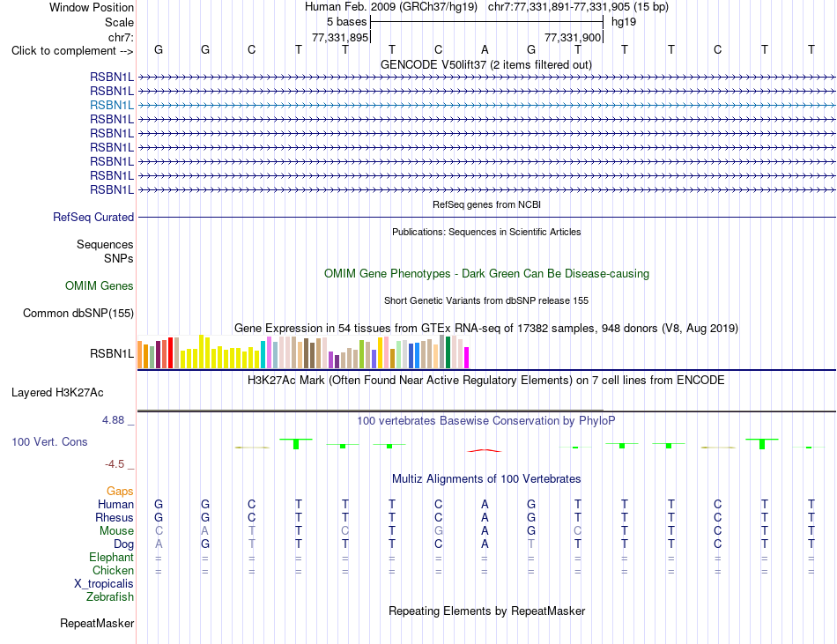Open GENCODE V50lift37 track title

tap(486, 64)
